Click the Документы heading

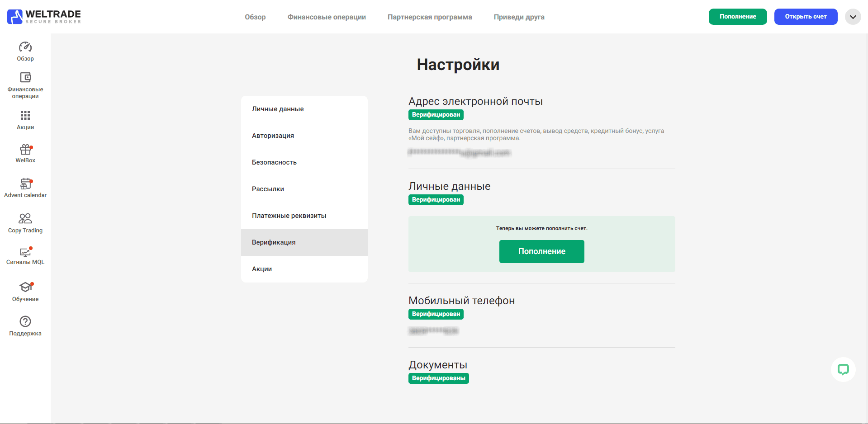438,365
